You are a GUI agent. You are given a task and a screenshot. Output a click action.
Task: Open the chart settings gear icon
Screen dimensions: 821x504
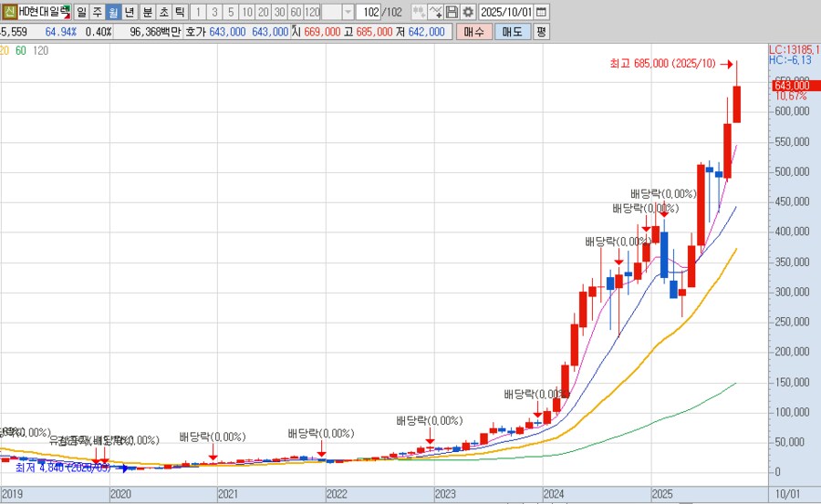point(468,13)
